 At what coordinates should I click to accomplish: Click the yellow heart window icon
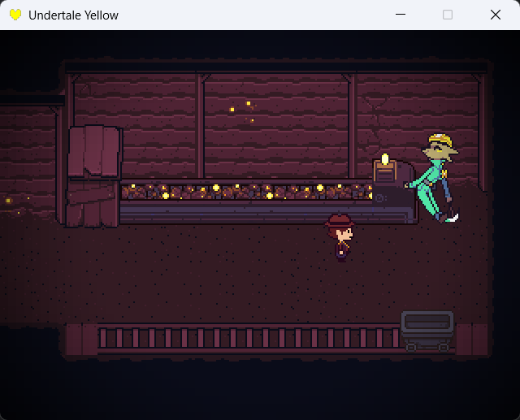tap(15, 15)
